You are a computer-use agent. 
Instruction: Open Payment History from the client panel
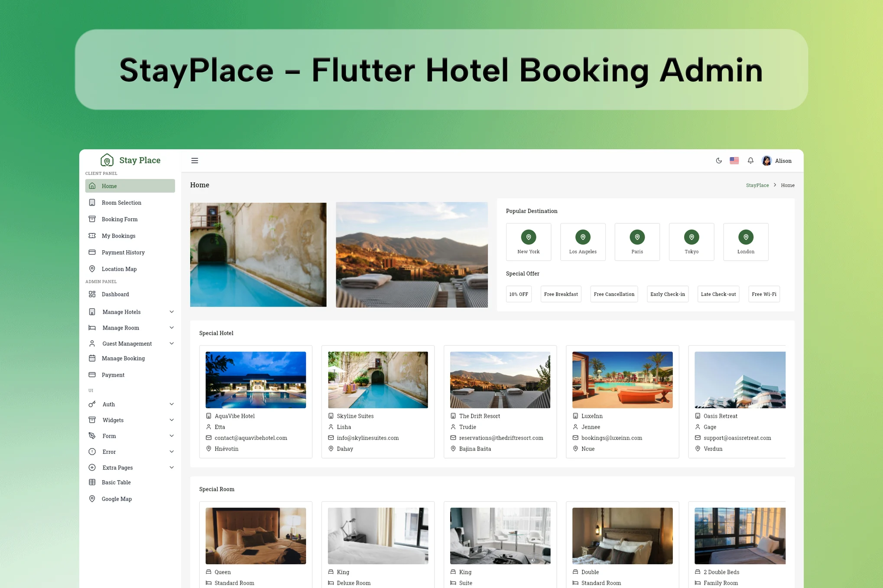click(123, 252)
